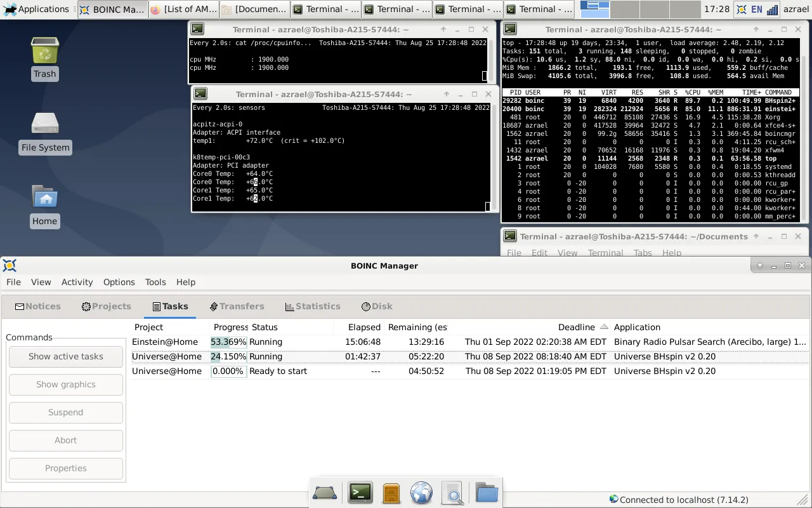This screenshot has width=812, height=508.
Task: Launch Terminal Emulator from the dock
Action: [x=360, y=493]
